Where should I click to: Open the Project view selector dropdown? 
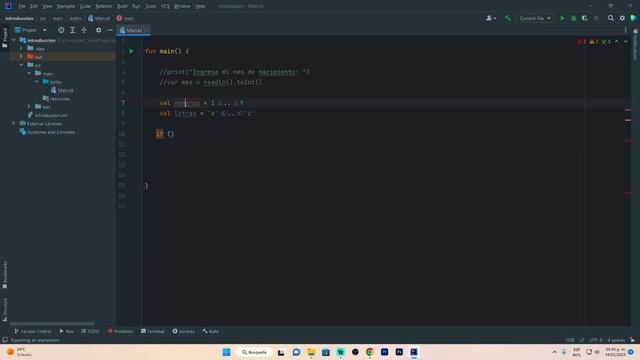coord(31,30)
